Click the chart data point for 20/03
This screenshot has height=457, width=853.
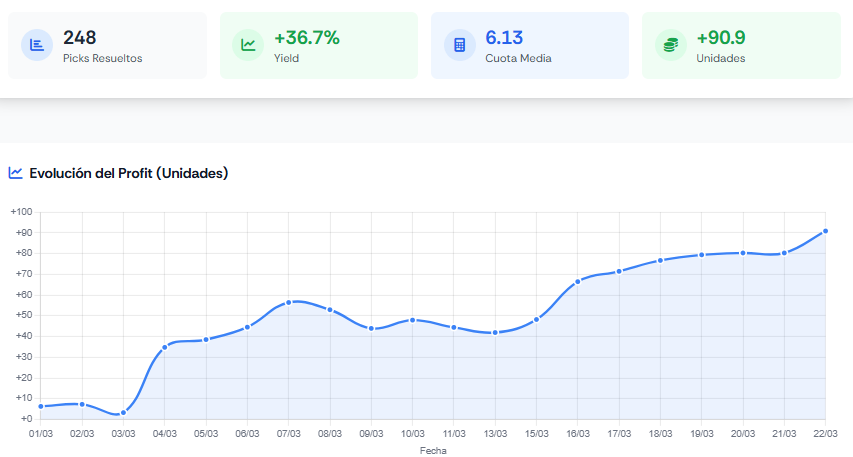[743, 253]
